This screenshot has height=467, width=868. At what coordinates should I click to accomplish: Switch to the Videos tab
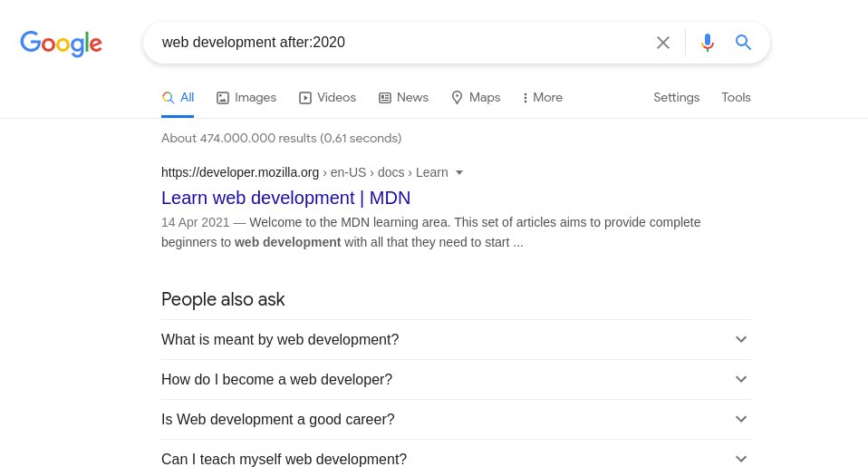pyautogui.click(x=328, y=98)
